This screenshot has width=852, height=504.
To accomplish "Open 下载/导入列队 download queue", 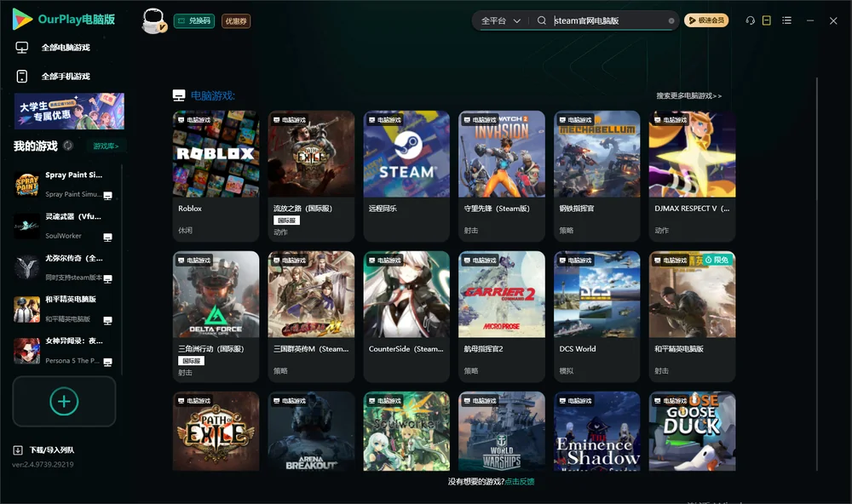I will click(52, 450).
